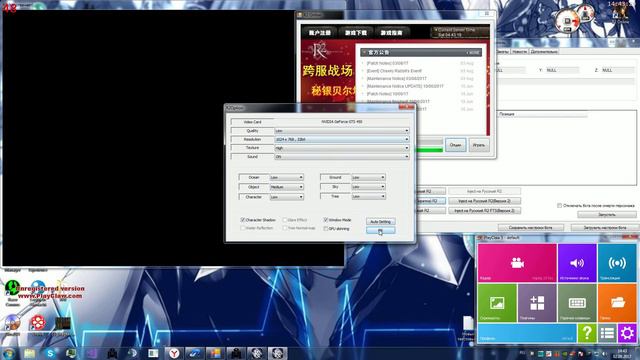The width and height of the screenshot is (640, 360).
Task: Open the Resolution dropdown
Action: (342, 139)
